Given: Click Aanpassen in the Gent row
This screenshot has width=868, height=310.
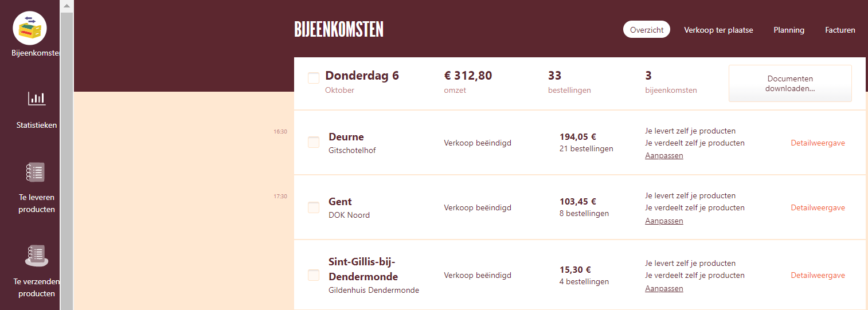Looking at the screenshot, I should click(x=664, y=221).
